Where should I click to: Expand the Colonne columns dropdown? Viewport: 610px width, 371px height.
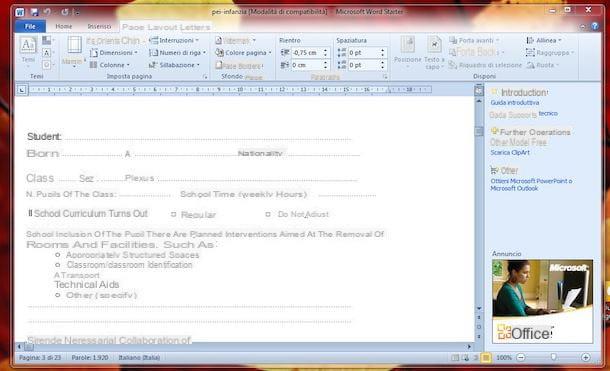110,65
